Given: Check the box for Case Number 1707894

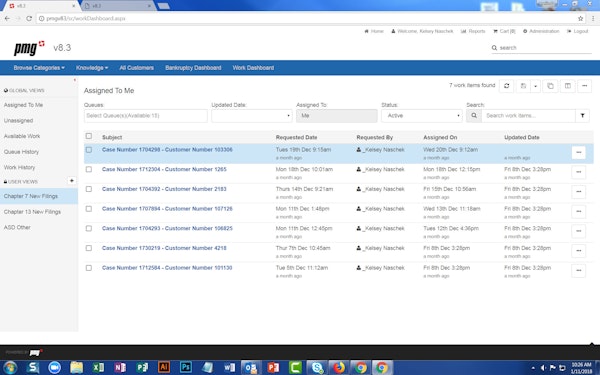Looking at the screenshot, I should click(x=89, y=209).
